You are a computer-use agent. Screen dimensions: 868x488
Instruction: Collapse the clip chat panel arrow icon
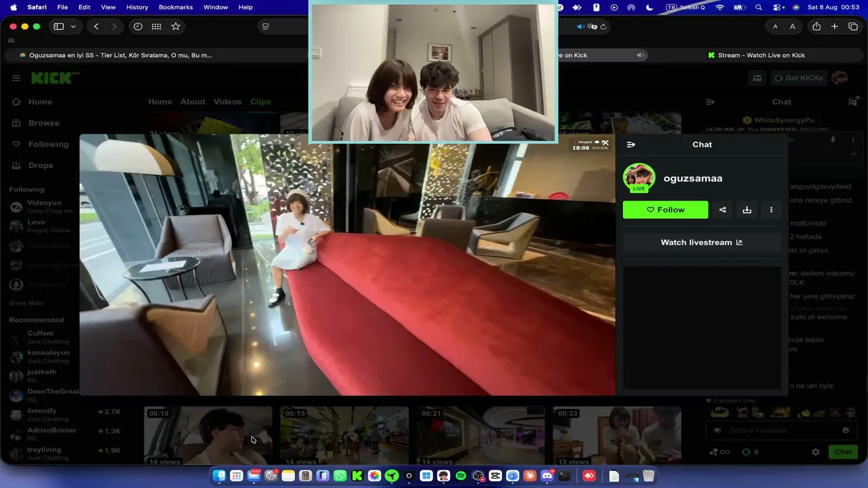coord(631,144)
